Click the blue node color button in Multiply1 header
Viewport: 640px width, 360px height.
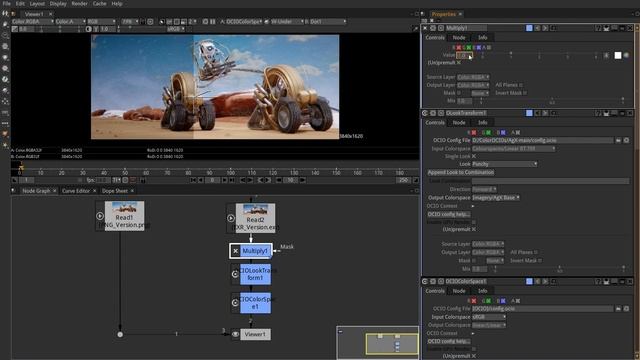click(529, 28)
